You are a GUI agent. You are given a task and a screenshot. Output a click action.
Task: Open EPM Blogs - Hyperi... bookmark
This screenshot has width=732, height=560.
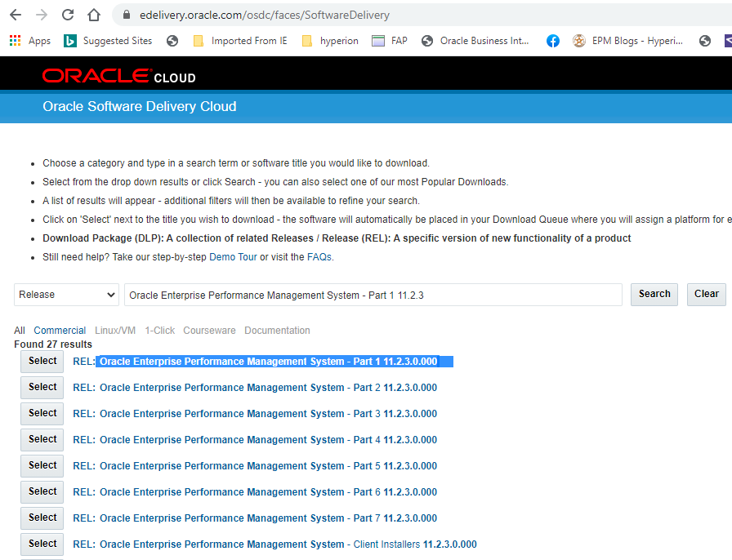[628, 41]
